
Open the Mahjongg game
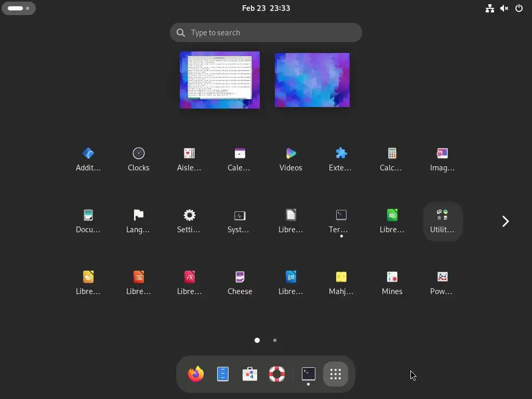coord(341,283)
